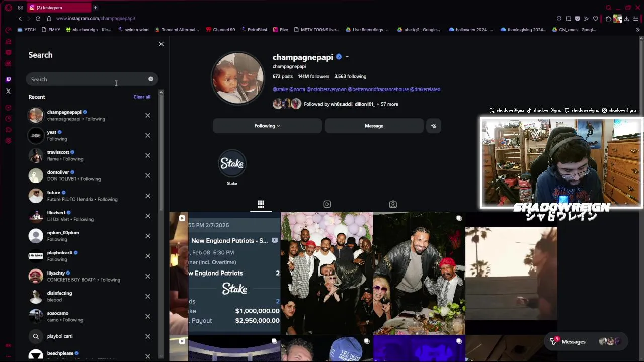644x362 pixels.
Task: Remove travisscott from recent searches
Action: pyautogui.click(x=148, y=155)
